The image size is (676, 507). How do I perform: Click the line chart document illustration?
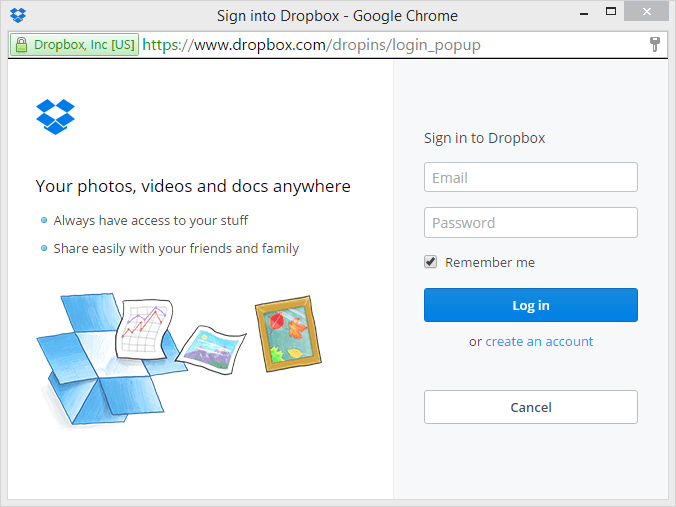pos(144,329)
